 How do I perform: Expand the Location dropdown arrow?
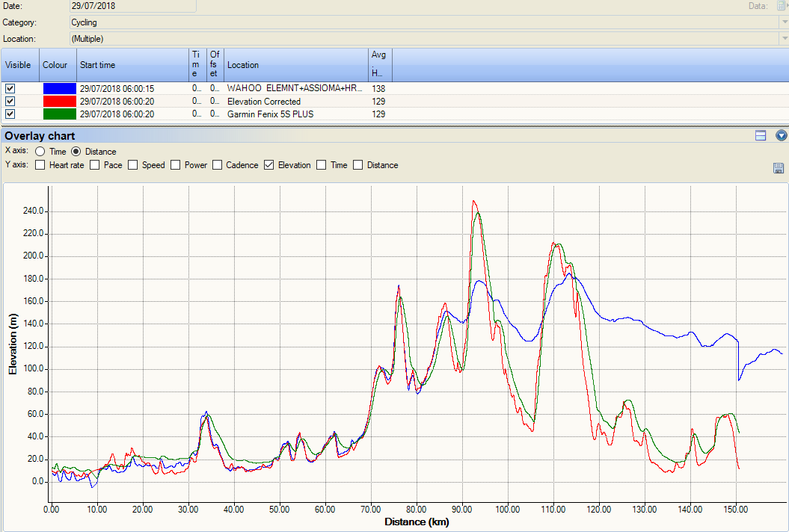point(783,38)
